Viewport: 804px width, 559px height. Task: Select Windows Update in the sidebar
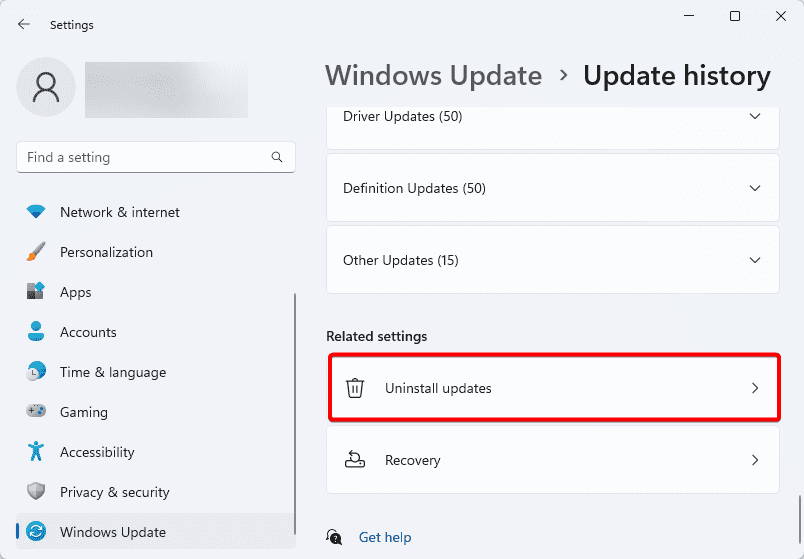coord(156,531)
